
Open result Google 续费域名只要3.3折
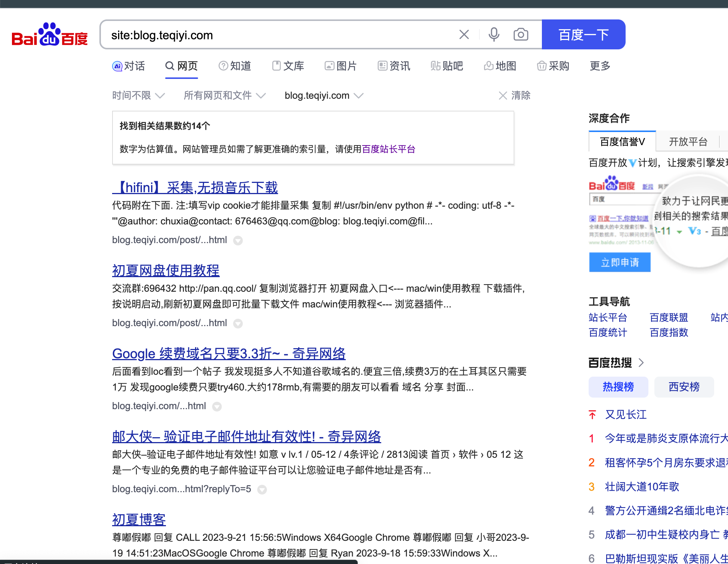229,353
